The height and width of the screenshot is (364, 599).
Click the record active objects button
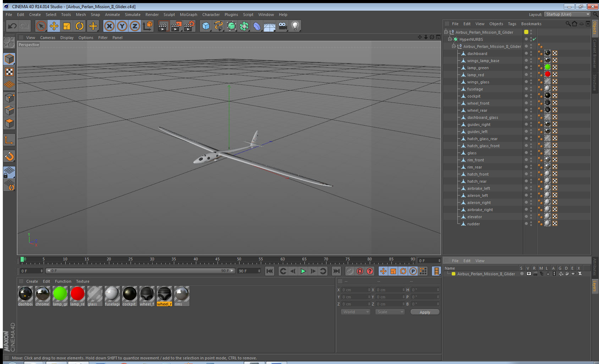(350, 271)
